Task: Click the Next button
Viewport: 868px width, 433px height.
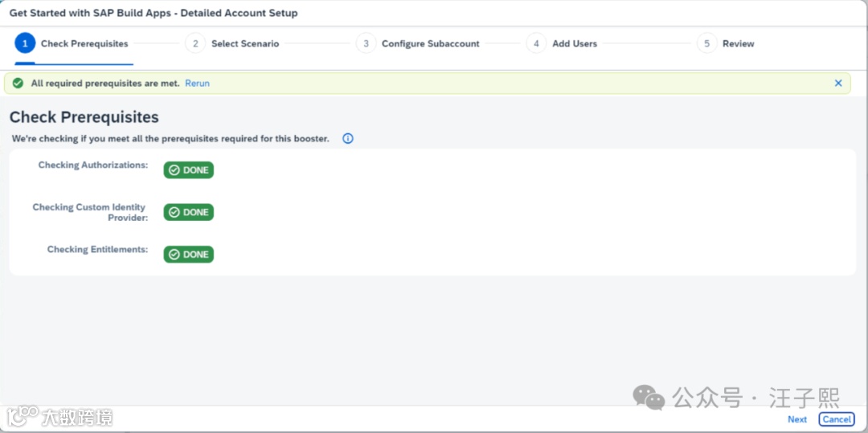Action: tap(797, 419)
